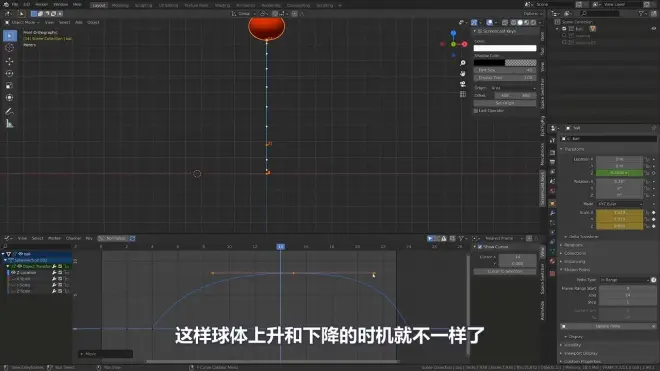Select the Annotate pencil tool
The width and height of the screenshot is (660, 371).
pyautogui.click(x=9, y=112)
